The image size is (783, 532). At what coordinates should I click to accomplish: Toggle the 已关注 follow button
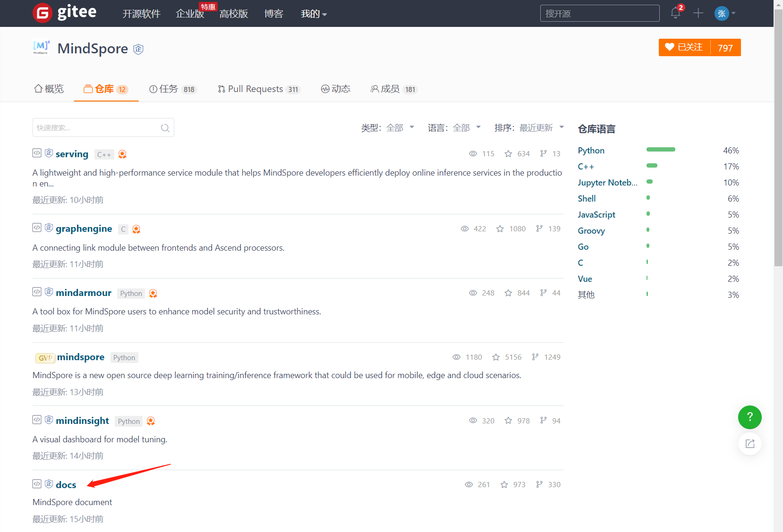[x=684, y=47]
